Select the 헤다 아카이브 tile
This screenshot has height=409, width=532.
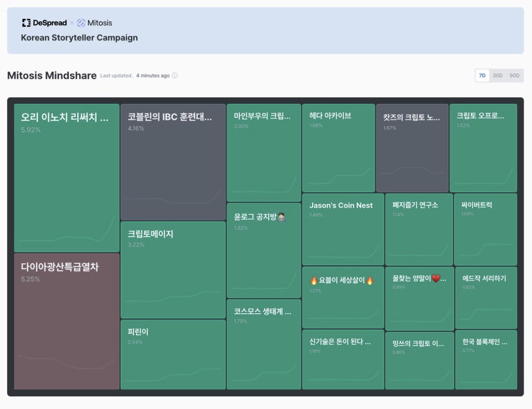click(338, 148)
